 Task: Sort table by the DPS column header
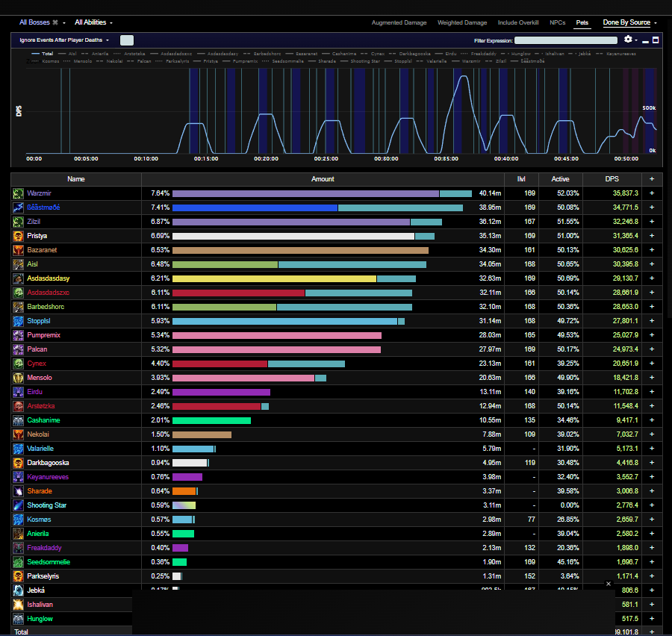(x=612, y=179)
